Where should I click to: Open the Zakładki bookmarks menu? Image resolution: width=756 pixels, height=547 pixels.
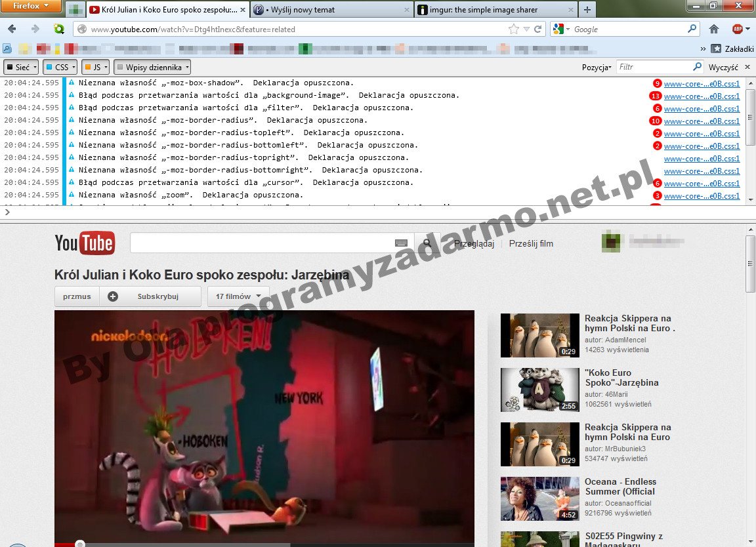[x=732, y=49]
